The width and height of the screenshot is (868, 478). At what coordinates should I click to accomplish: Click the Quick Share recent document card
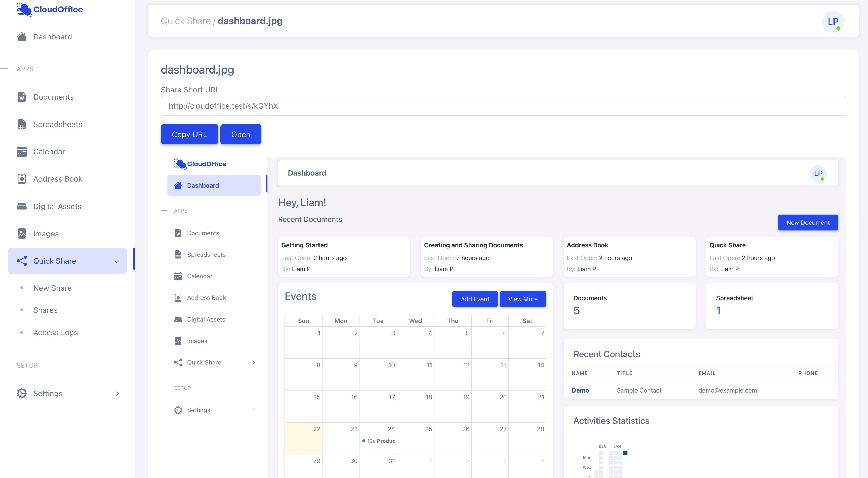[x=772, y=257]
